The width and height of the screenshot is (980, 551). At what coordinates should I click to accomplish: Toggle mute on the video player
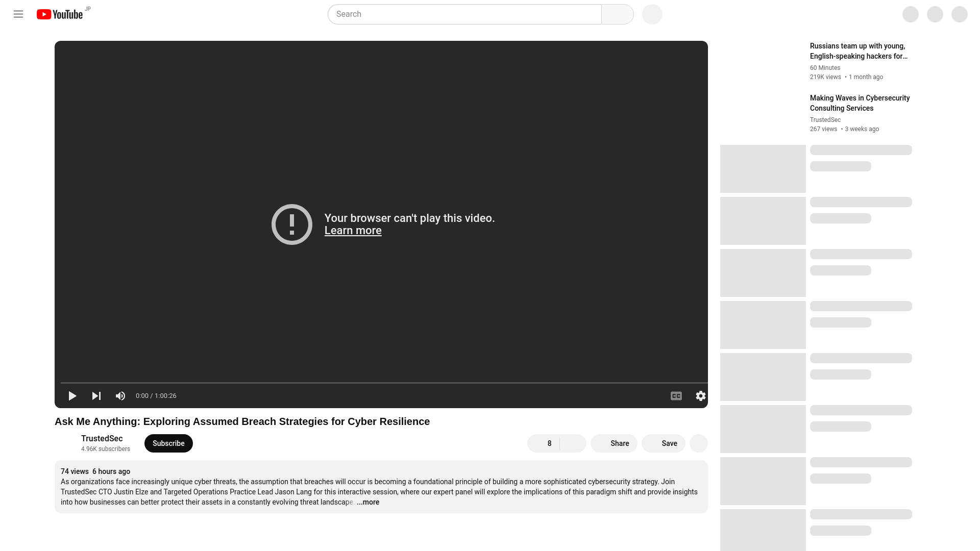(x=120, y=395)
